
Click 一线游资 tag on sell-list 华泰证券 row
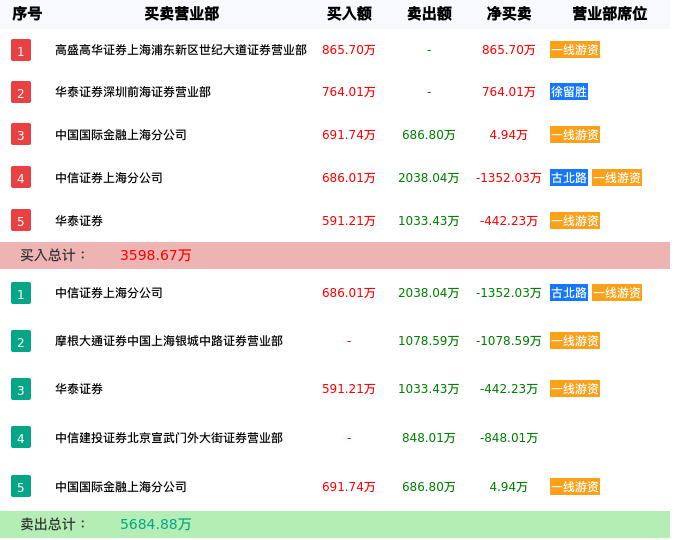575,389
